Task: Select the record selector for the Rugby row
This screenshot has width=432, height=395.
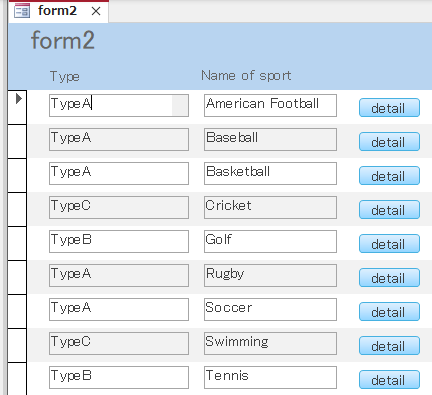Action: tap(17, 277)
